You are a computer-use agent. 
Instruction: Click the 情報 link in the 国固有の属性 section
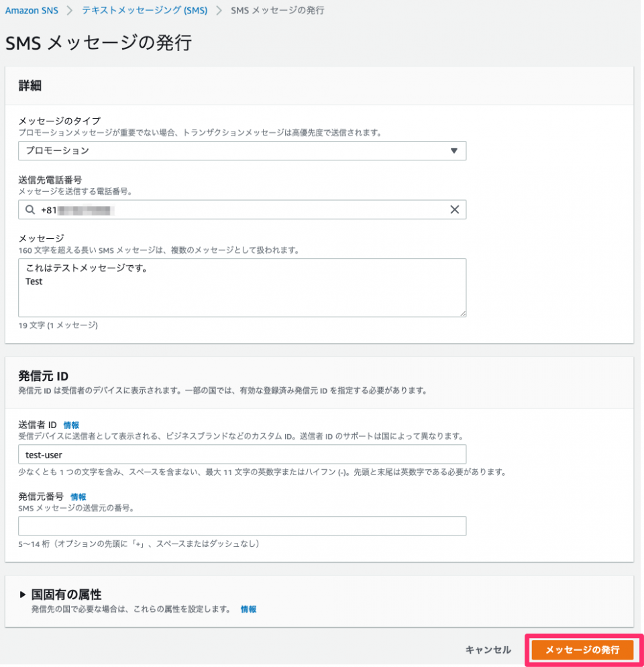pos(249,609)
